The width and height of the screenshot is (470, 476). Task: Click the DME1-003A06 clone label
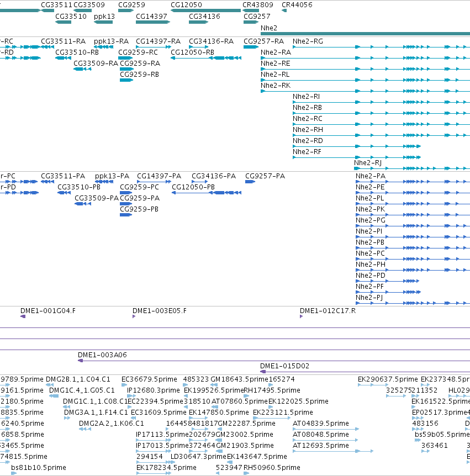102,355
